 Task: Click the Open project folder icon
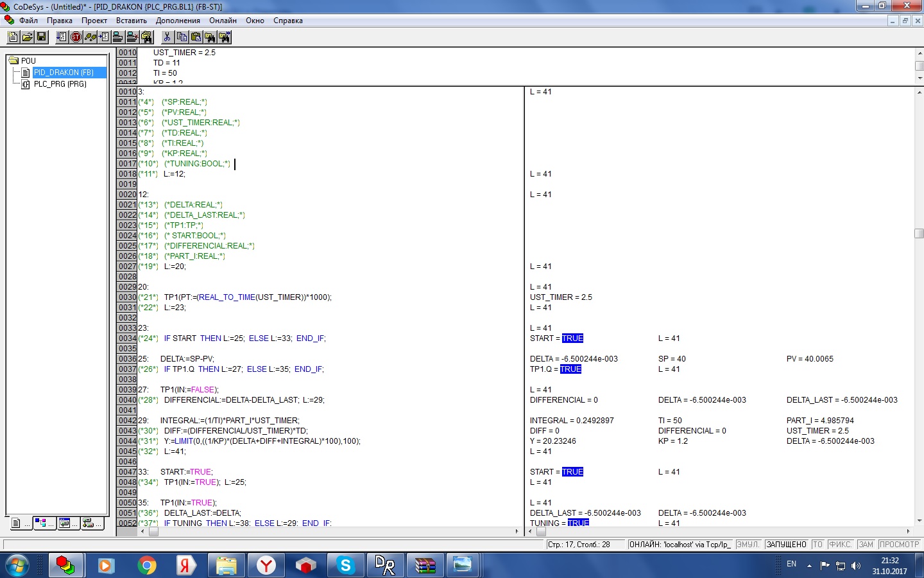pyautogui.click(x=27, y=37)
